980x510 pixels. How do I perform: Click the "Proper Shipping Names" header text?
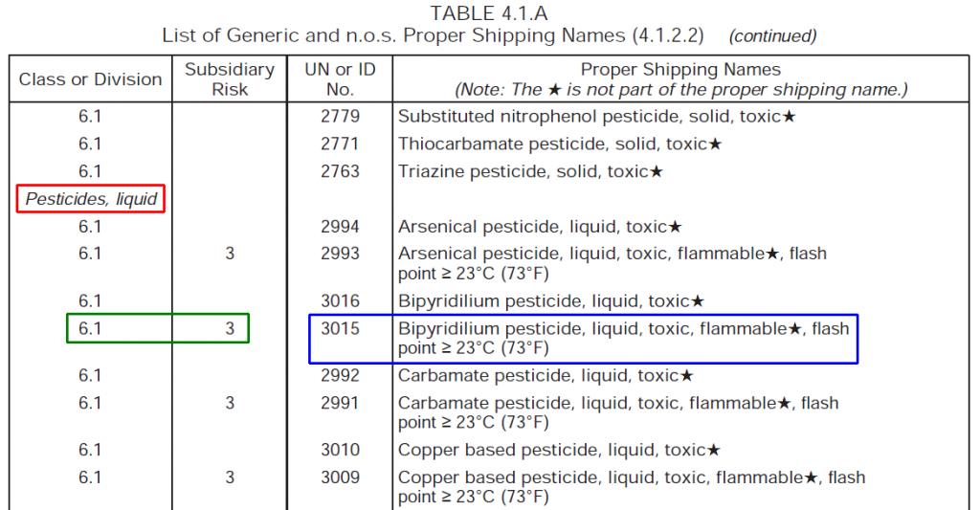(x=680, y=70)
